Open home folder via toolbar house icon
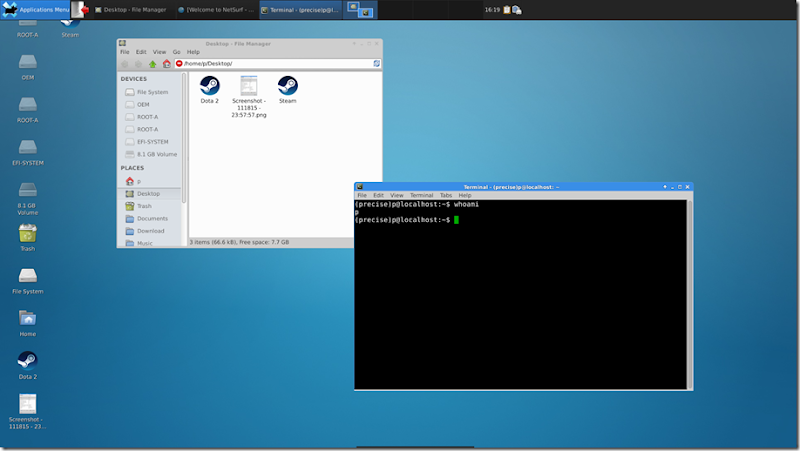The image size is (800, 451). click(166, 64)
